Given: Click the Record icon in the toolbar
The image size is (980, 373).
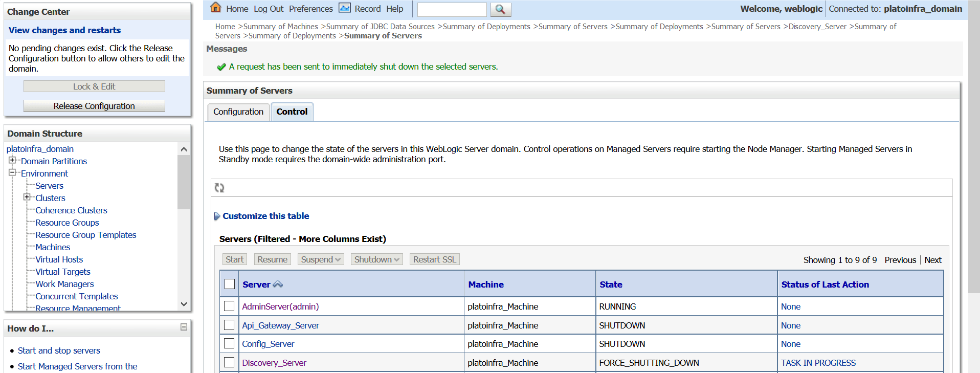Looking at the screenshot, I should tap(345, 8).
